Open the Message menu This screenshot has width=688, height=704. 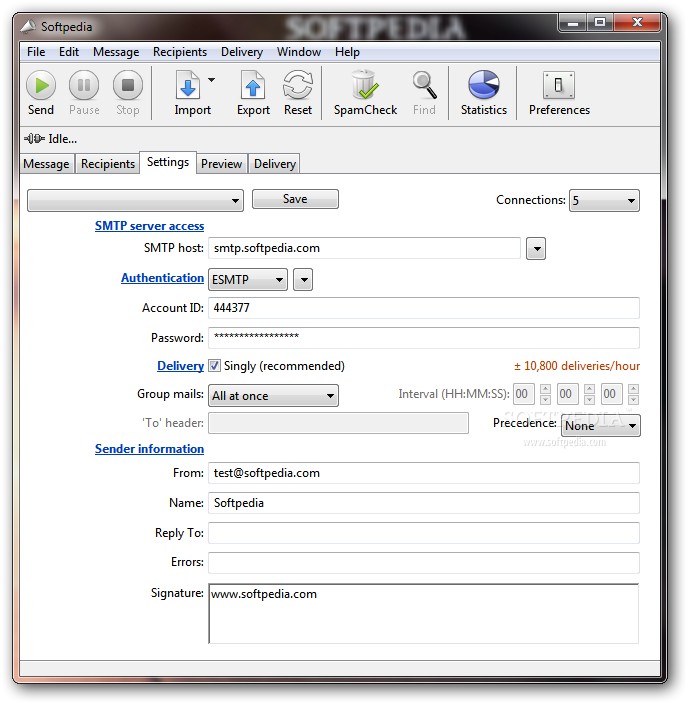tap(116, 52)
